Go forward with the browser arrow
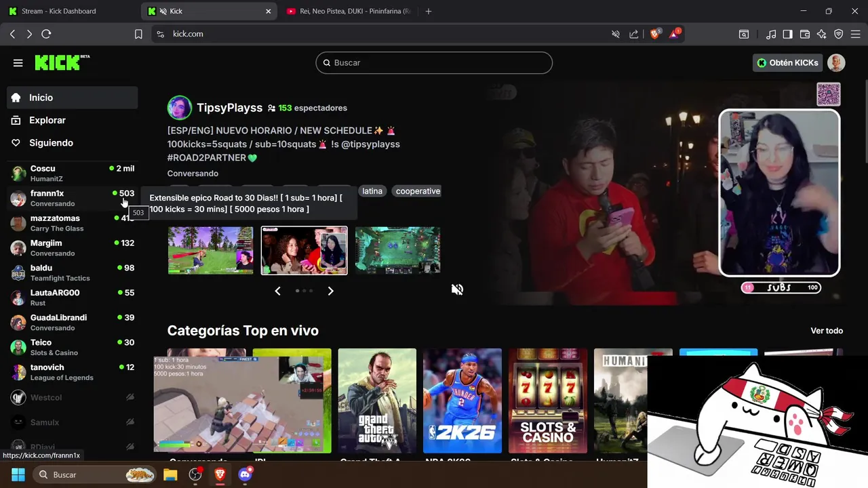Screen dimensions: 868x488 [x=29, y=34]
